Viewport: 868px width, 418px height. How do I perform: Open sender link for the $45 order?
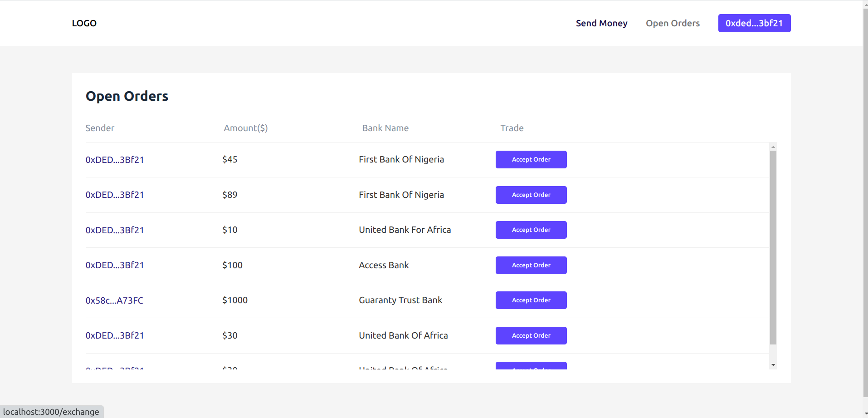coord(115,160)
